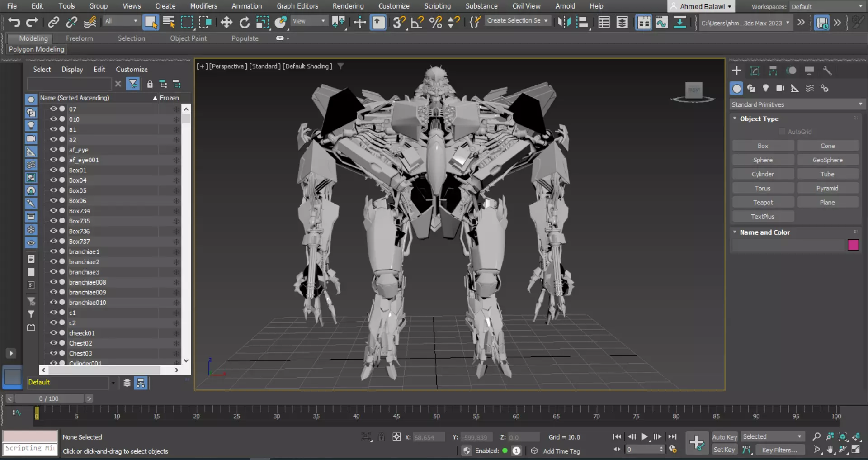868x460 pixels.
Task: Click the Zoom magnifier navigation icon
Action: [x=816, y=436]
